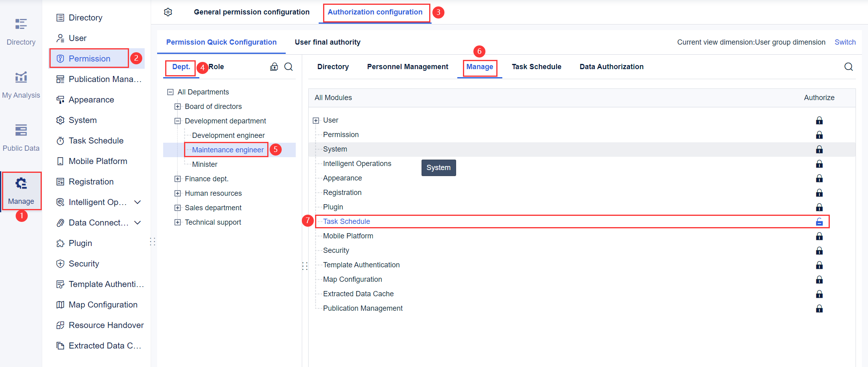Select the Manage icon in the sidebar
The width and height of the screenshot is (868, 367).
21,189
